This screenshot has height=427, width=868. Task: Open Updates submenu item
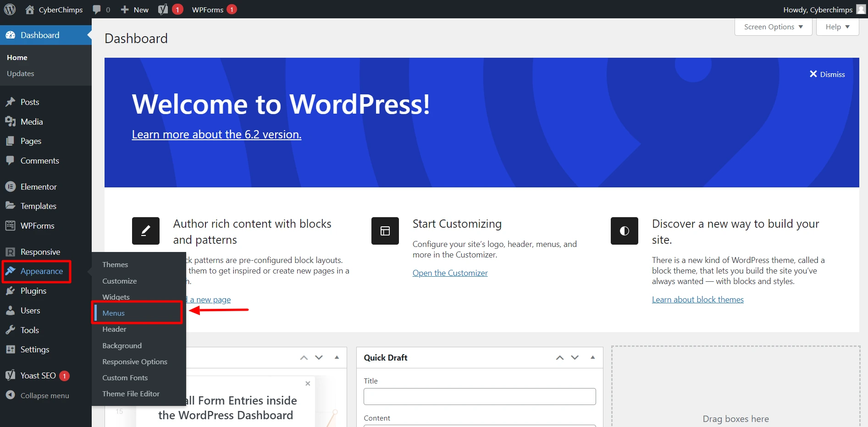pyautogui.click(x=21, y=73)
